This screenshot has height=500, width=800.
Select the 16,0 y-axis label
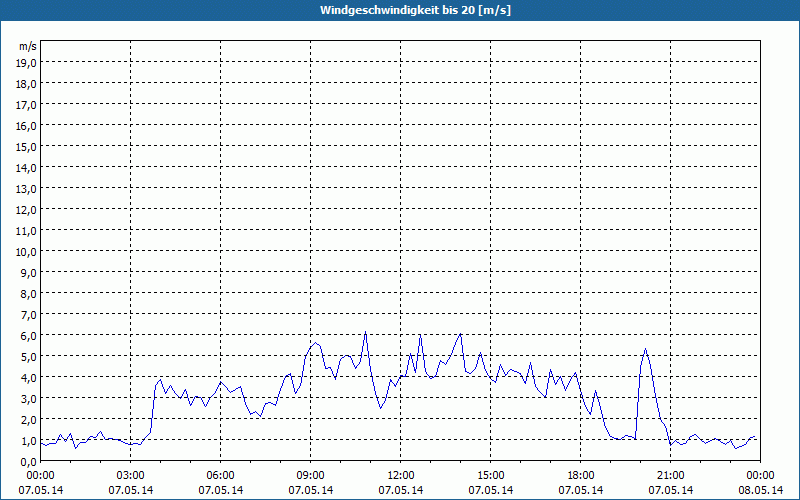[x=27, y=126]
